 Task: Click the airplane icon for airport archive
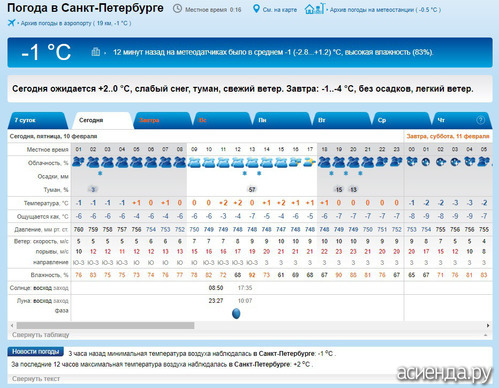pyautogui.click(x=11, y=23)
